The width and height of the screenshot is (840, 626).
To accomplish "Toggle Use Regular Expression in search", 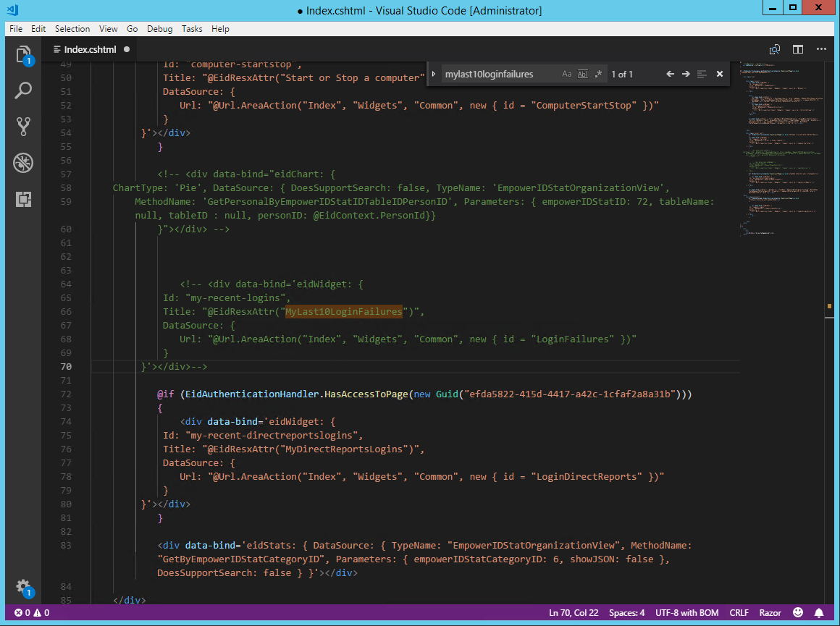I will (599, 73).
